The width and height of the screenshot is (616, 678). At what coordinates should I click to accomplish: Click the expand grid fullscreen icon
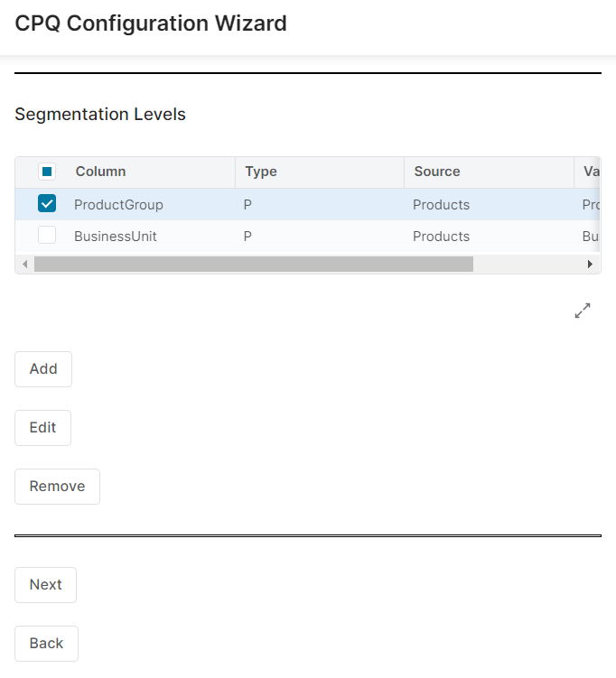tap(583, 311)
